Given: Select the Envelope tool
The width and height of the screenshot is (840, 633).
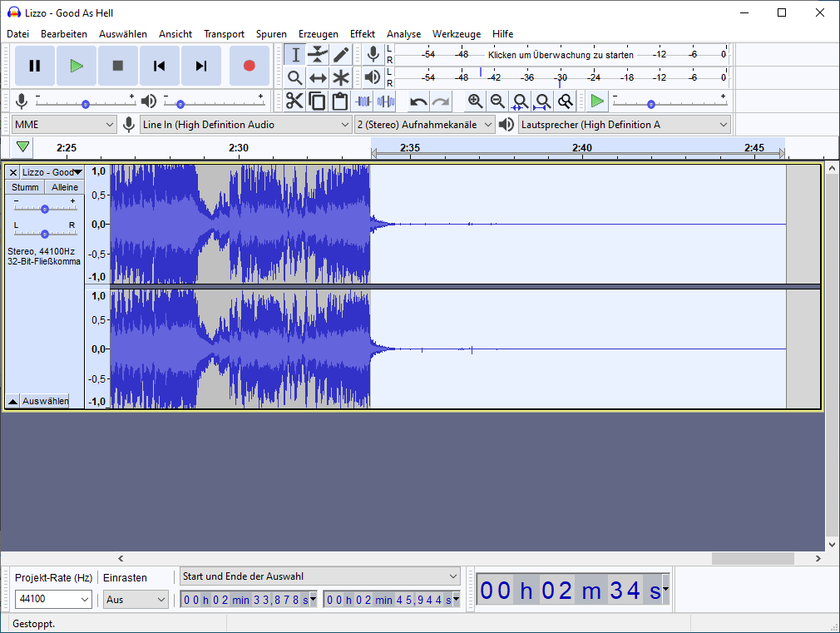Looking at the screenshot, I should [x=318, y=55].
